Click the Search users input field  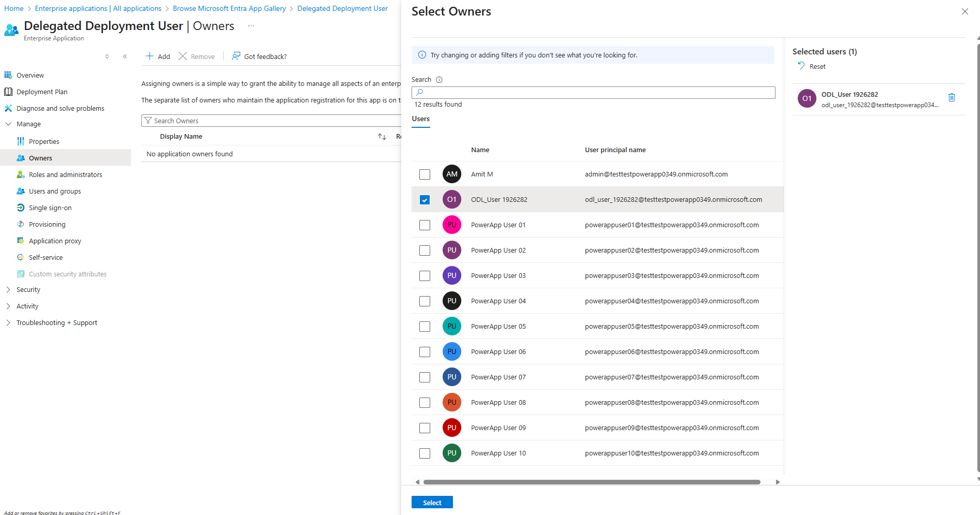click(x=593, y=93)
